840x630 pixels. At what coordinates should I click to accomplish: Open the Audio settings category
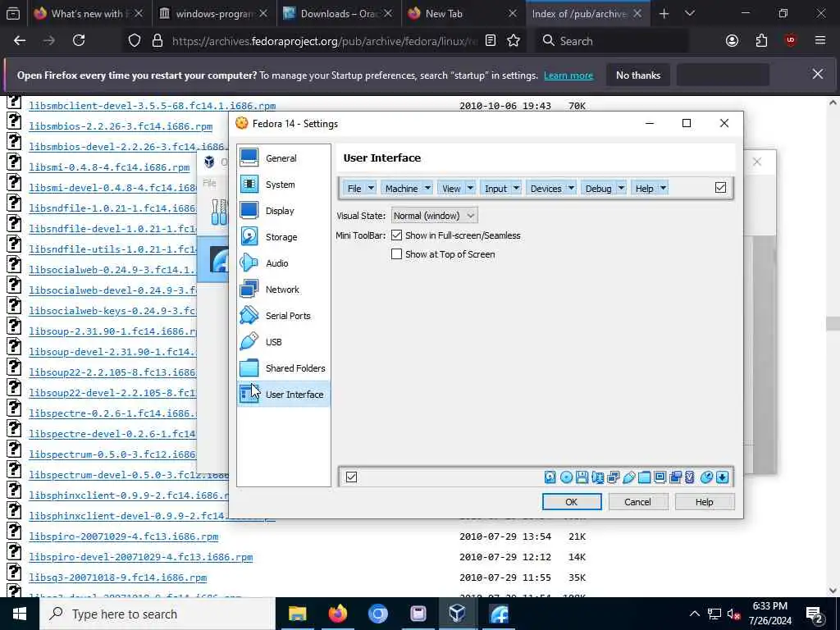point(283,263)
